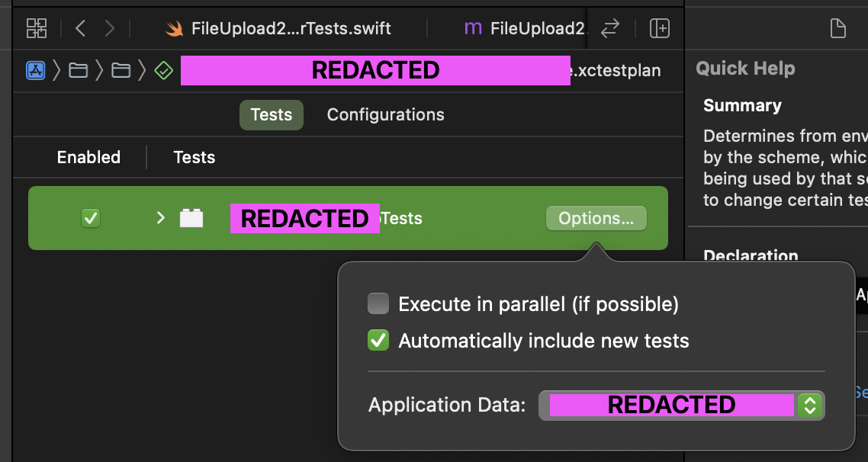Open the related items grid menu
The image size is (868, 462).
[x=37, y=28]
